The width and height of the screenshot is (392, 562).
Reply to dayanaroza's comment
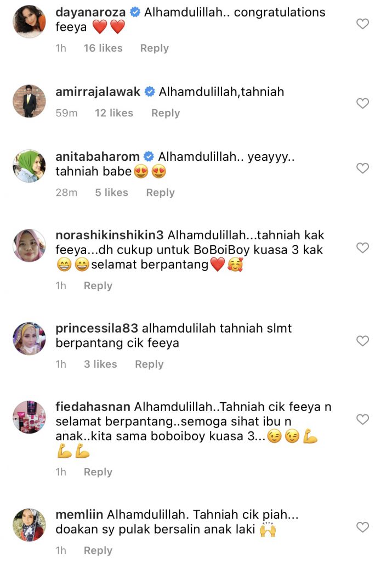154,48
